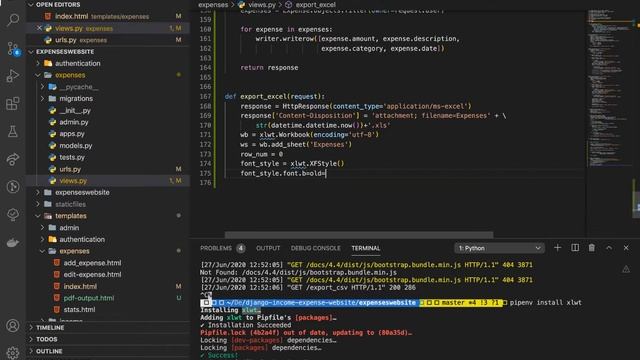Screen dimensions: 640x360
Task: Open the Extensions view
Action: coord(13,103)
